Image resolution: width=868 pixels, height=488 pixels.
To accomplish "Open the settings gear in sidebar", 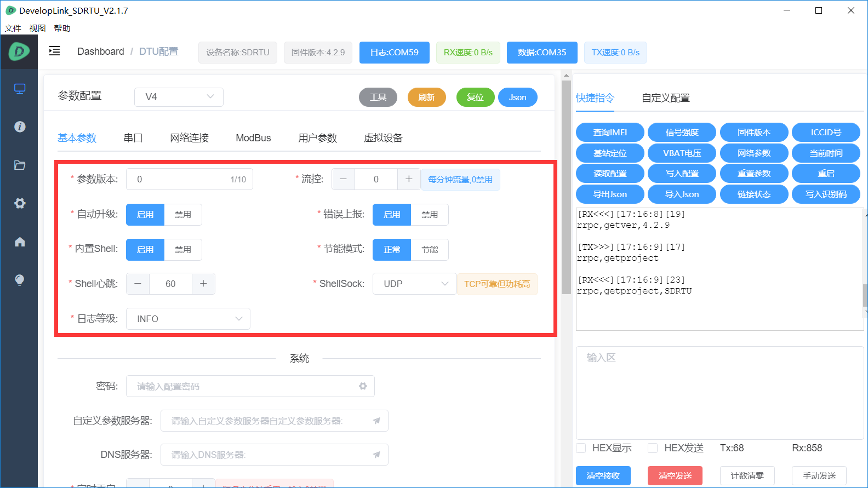I will tap(20, 204).
